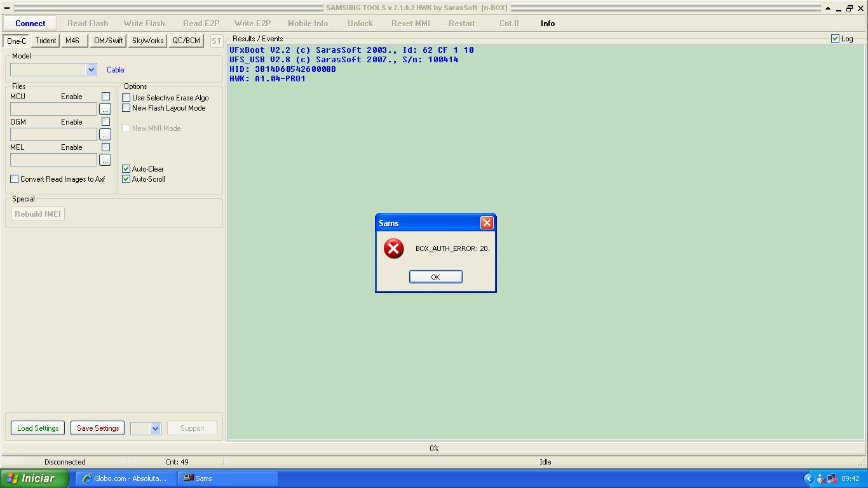This screenshot has width=868, height=488.
Task: Switch to the Trident tab
Action: tap(46, 41)
